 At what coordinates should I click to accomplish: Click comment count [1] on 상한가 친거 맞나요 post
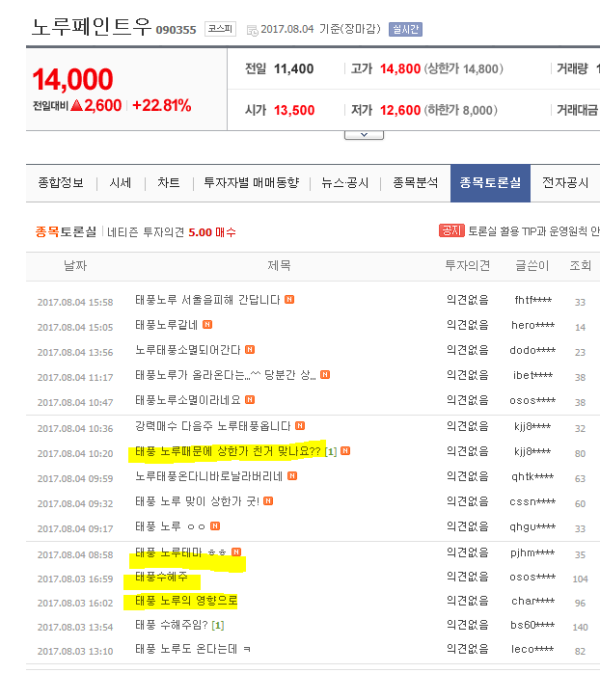(x=331, y=452)
